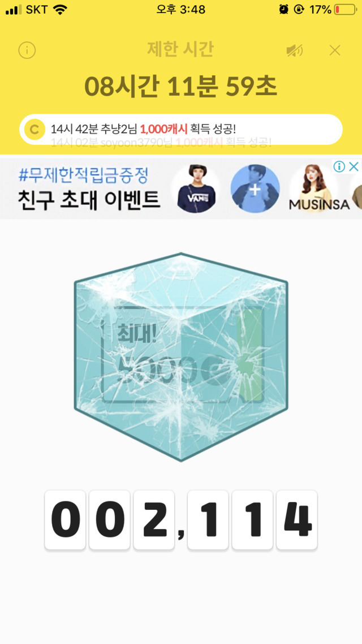This screenshot has width=362, height=644.
Task: Tap the yellow coin C icon
Action: [35, 130]
